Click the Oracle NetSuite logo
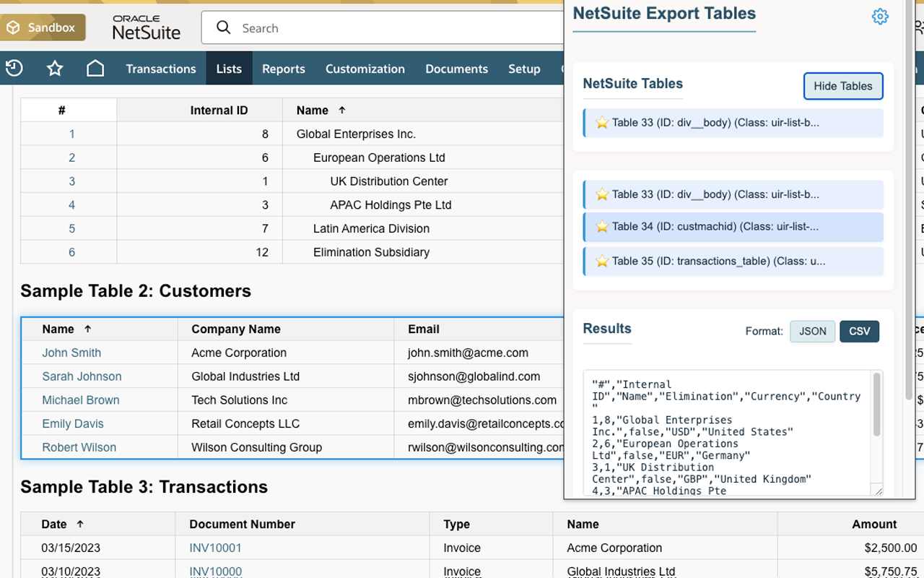 click(x=147, y=27)
